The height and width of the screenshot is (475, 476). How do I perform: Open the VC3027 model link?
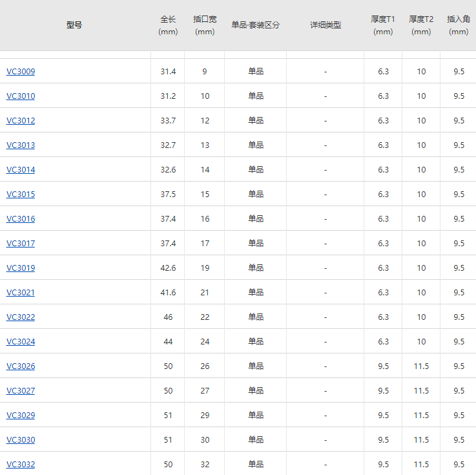tap(21, 391)
